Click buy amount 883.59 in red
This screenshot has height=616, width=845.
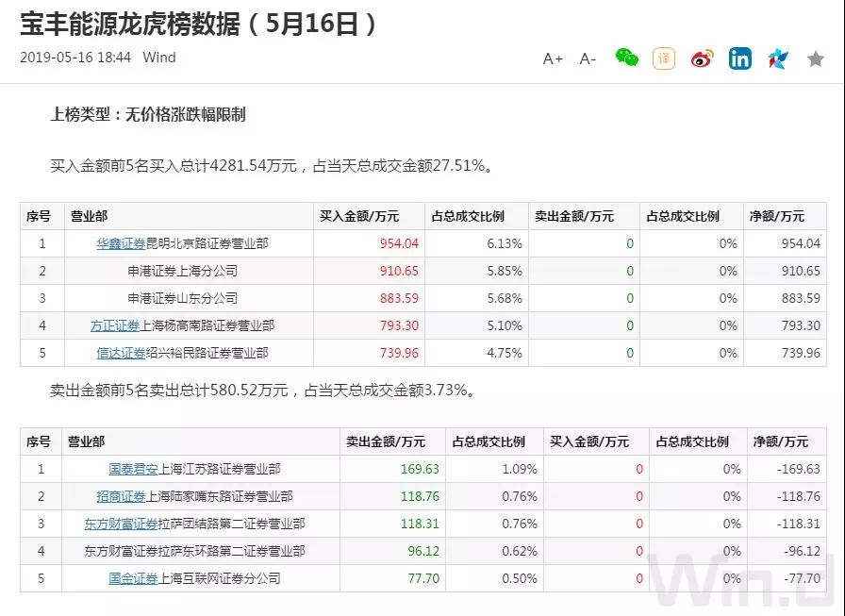(x=399, y=299)
